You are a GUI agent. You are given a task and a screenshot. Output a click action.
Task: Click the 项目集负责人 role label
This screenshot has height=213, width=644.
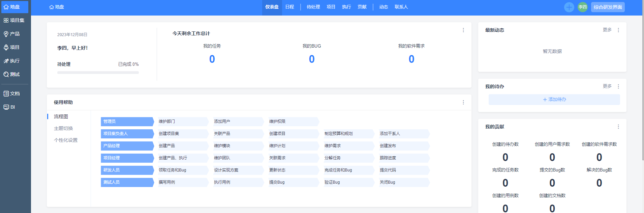click(x=127, y=134)
